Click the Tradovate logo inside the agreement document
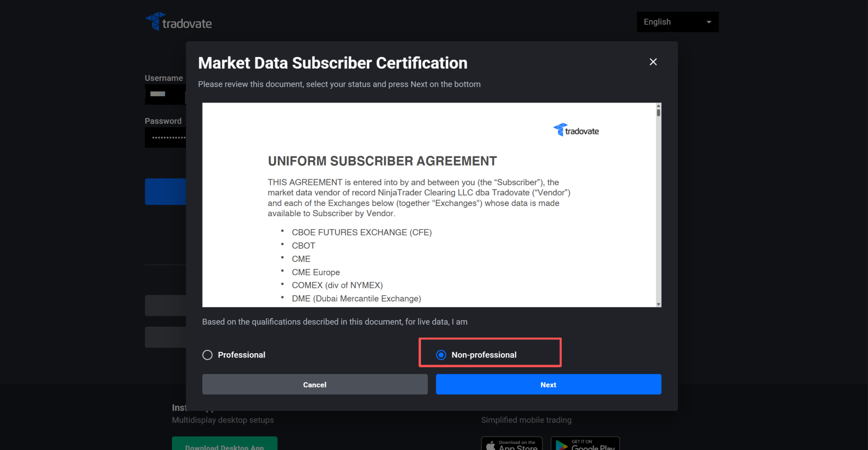This screenshot has height=450, width=868. pos(576,130)
